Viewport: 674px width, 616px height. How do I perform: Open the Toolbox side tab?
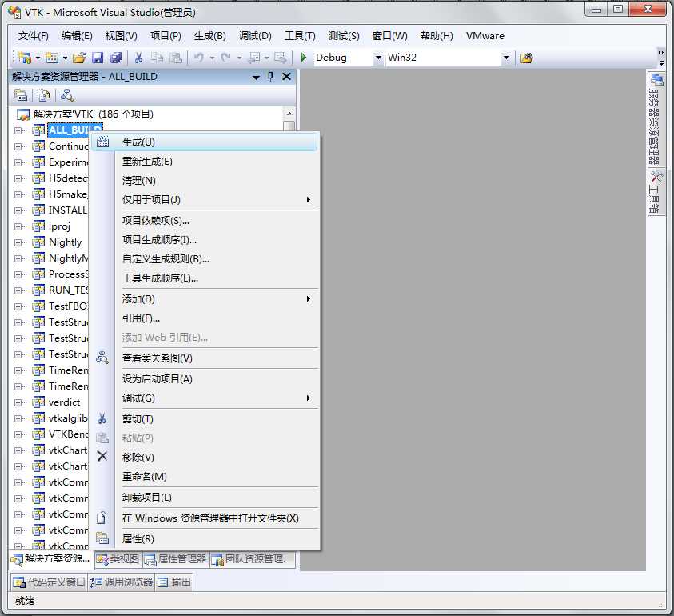click(x=656, y=191)
